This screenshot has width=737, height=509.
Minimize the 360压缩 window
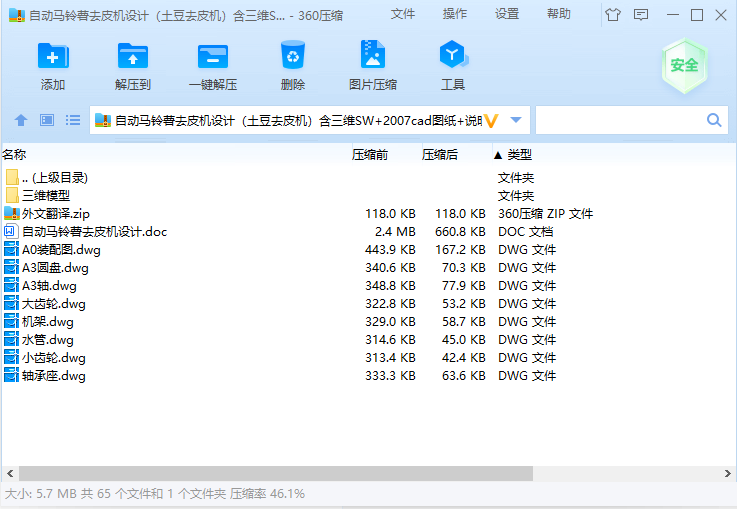[x=673, y=15]
